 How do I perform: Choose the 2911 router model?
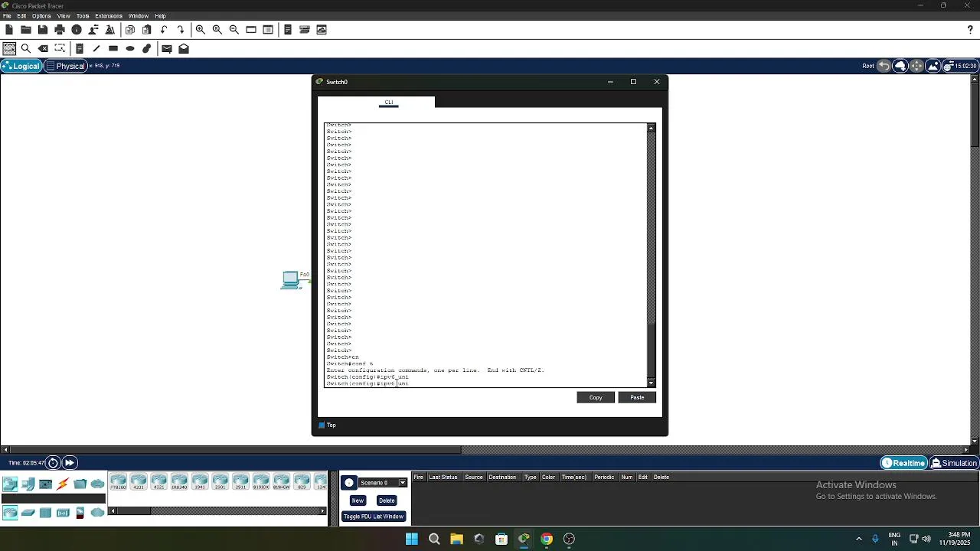pos(240,482)
